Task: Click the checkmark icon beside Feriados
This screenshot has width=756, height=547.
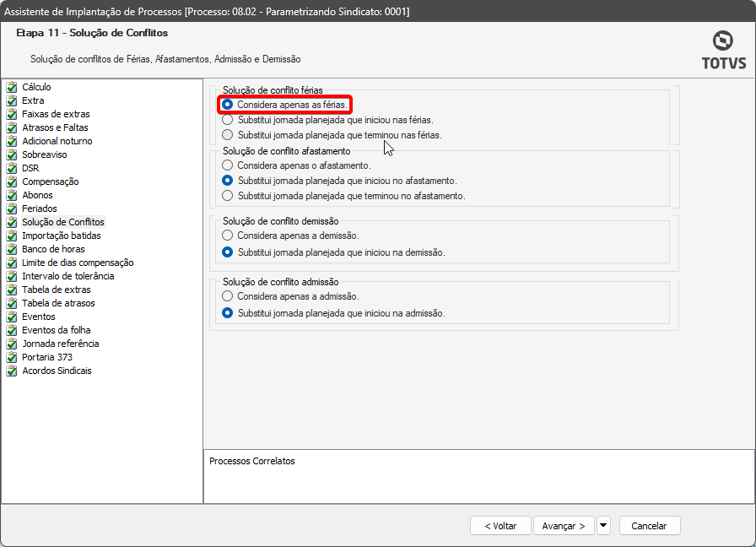Action: (12, 209)
